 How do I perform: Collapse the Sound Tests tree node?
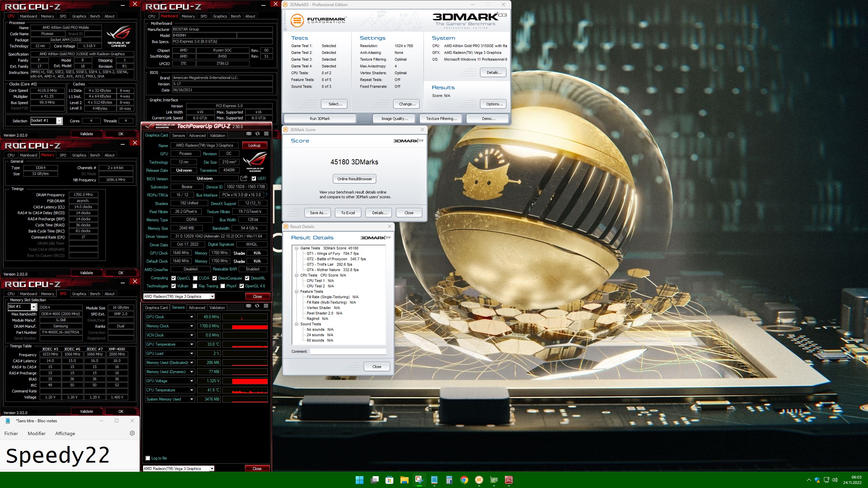click(296, 324)
